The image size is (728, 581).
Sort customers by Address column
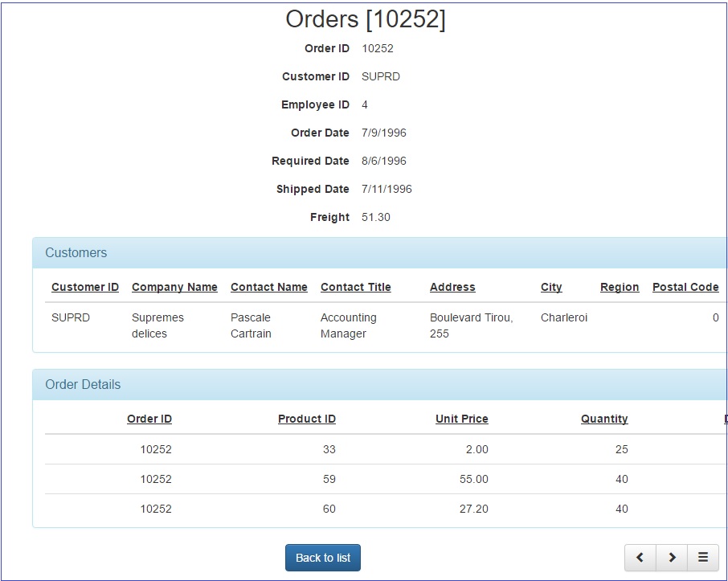[452, 287]
